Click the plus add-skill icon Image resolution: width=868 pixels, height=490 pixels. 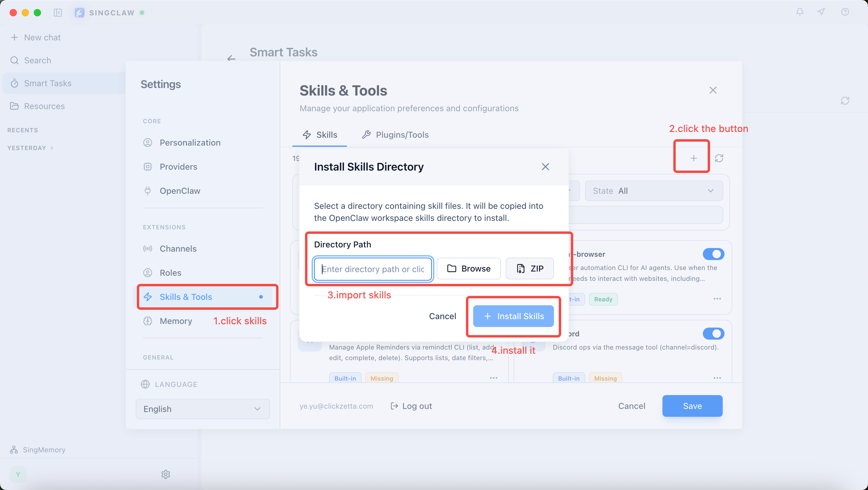[x=693, y=158]
